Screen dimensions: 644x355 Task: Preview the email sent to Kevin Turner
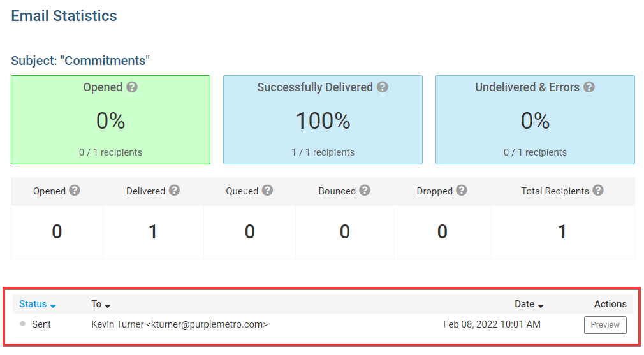[x=605, y=324]
